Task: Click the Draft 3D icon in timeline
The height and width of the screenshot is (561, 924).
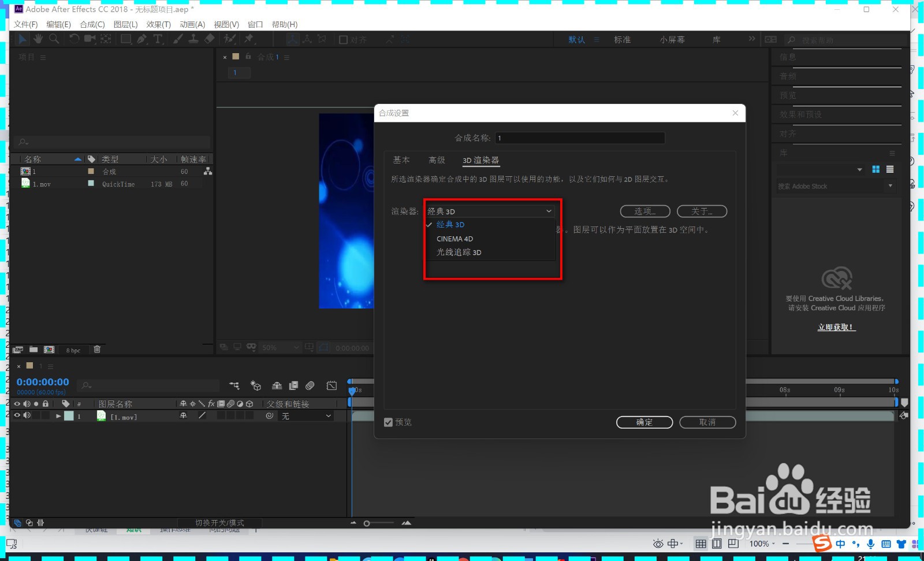Action: point(256,385)
